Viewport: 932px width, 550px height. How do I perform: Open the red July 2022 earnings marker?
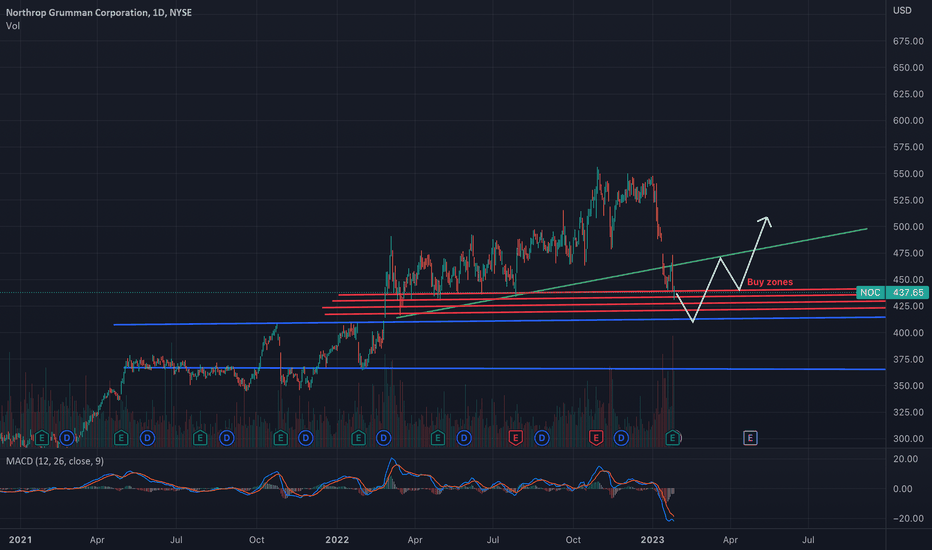tap(515, 438)
